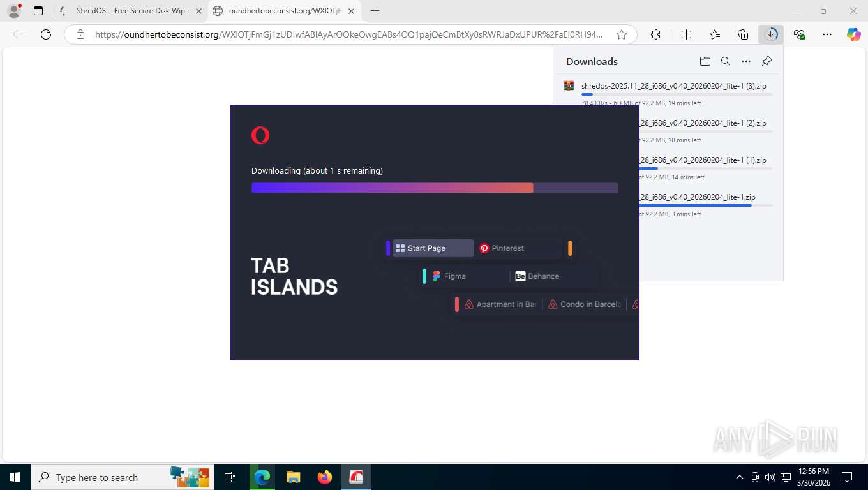Launch Firefox from taskbar
This screenshot has height=490, width=868.
click(325, 477)
